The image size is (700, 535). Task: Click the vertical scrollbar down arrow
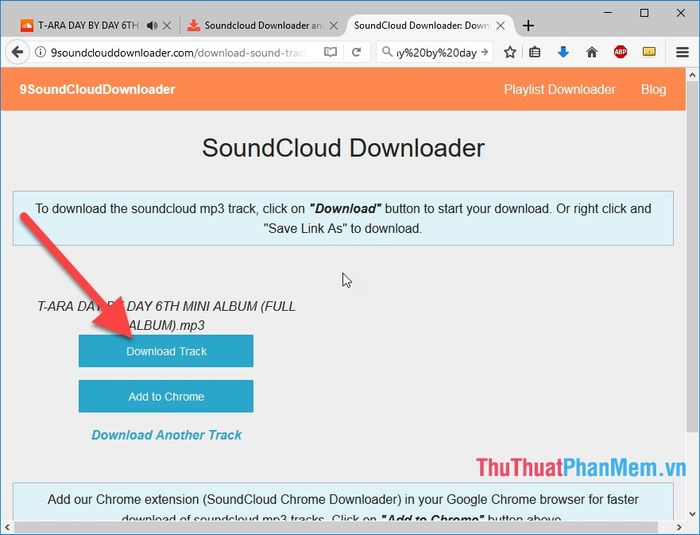click(x=692, y=514)
